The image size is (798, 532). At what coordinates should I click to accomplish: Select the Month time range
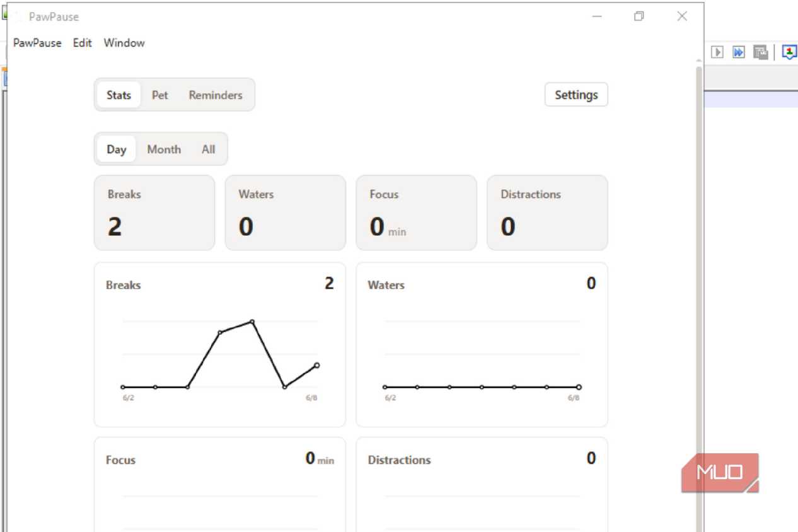tap(164, 149)
